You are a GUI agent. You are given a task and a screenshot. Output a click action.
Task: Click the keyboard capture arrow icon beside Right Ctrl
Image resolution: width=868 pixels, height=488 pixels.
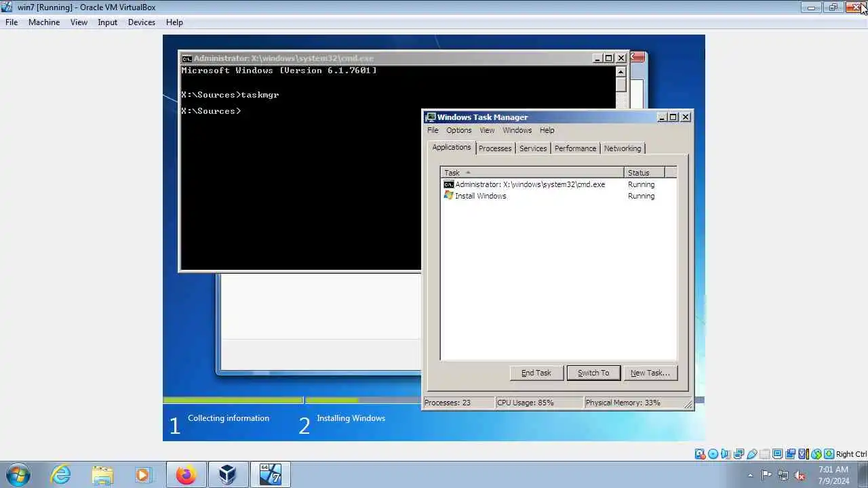tap(829, 454)
